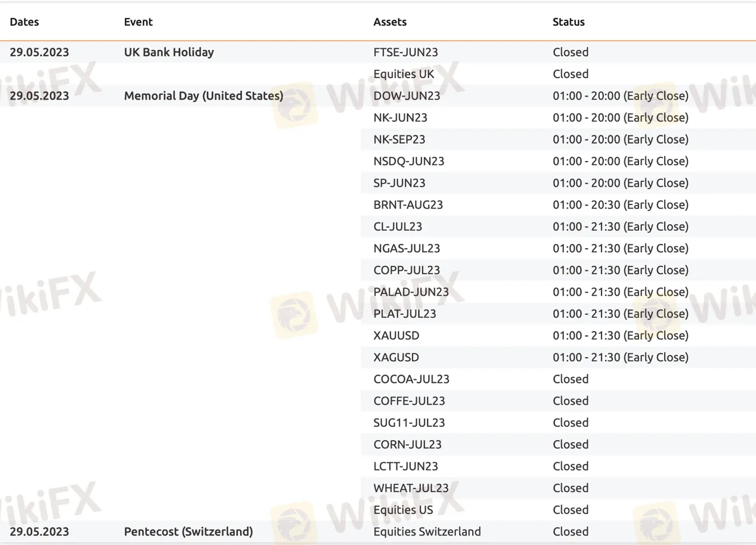Click the Status column header
This screenshot has width=756, height=545.
[569, 22]
